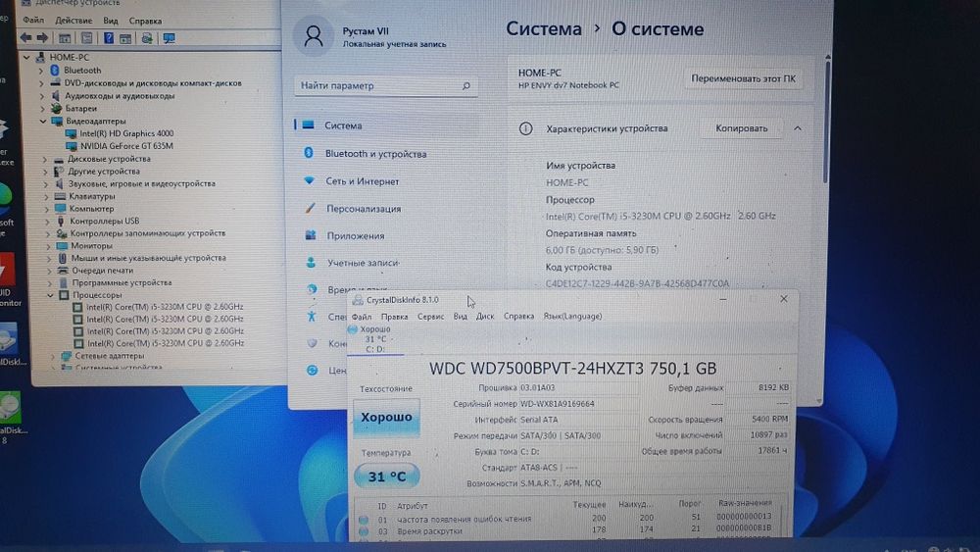The image size is (980, 552).
Task: Click the Settings window vertical scrollbar
Action: (826, 122)
